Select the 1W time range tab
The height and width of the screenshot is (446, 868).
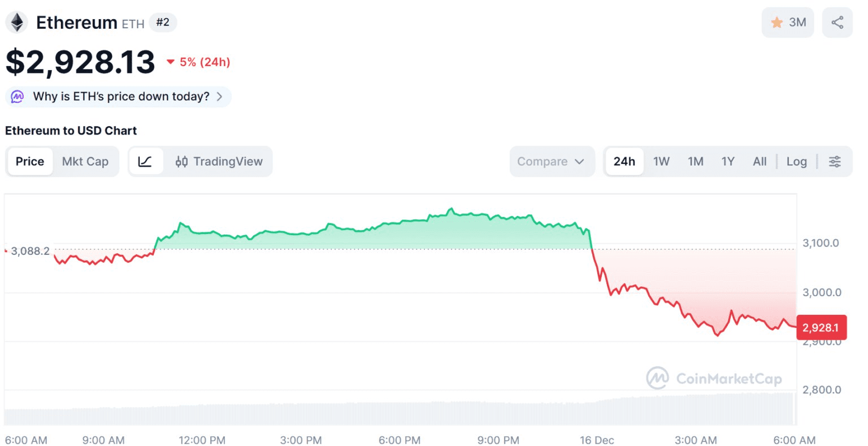pos(661,162)
